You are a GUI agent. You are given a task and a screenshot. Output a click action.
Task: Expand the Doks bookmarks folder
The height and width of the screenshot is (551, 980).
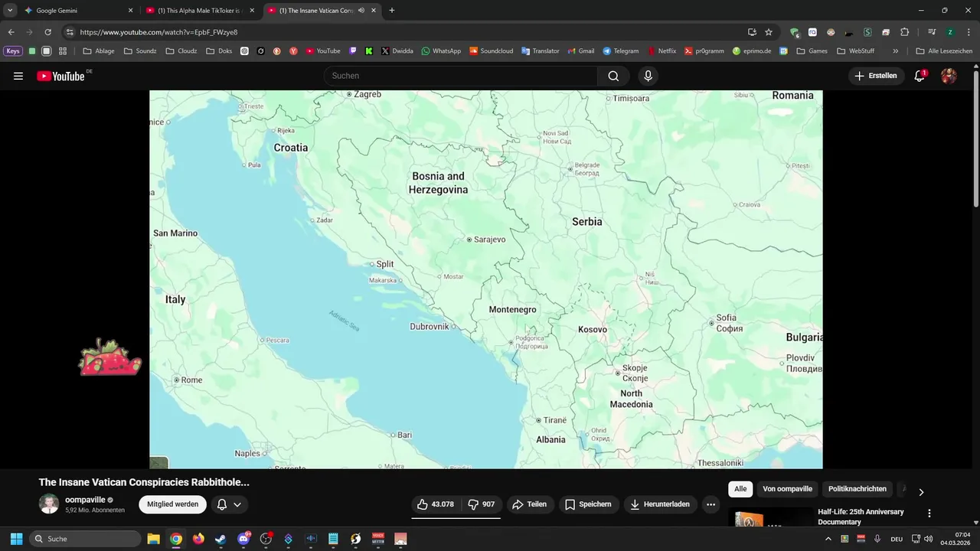click(219, 51)
